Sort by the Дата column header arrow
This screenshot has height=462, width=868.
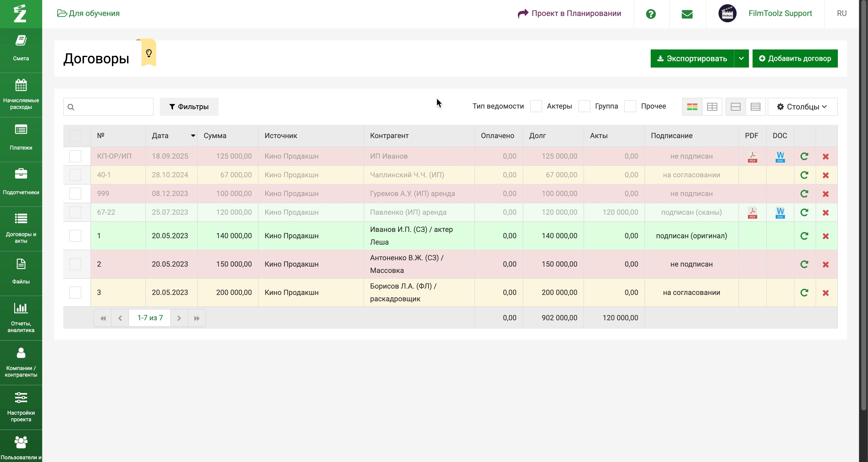(193, 136)
